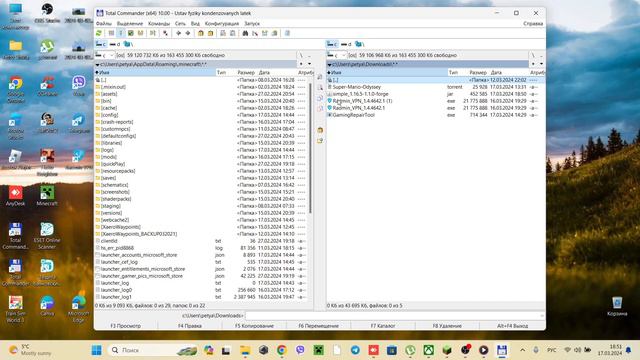
Task: Open left panel directory history arrow
Action: tap(309, 64)
